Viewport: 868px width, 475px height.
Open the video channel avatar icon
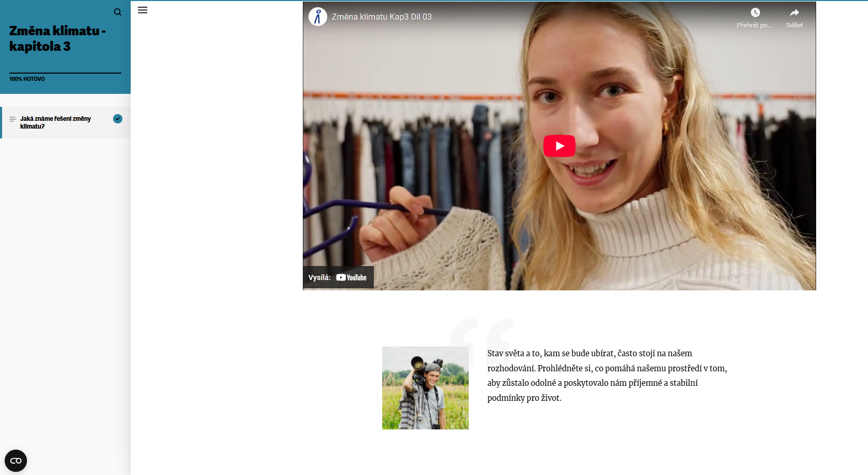(318, 17)
